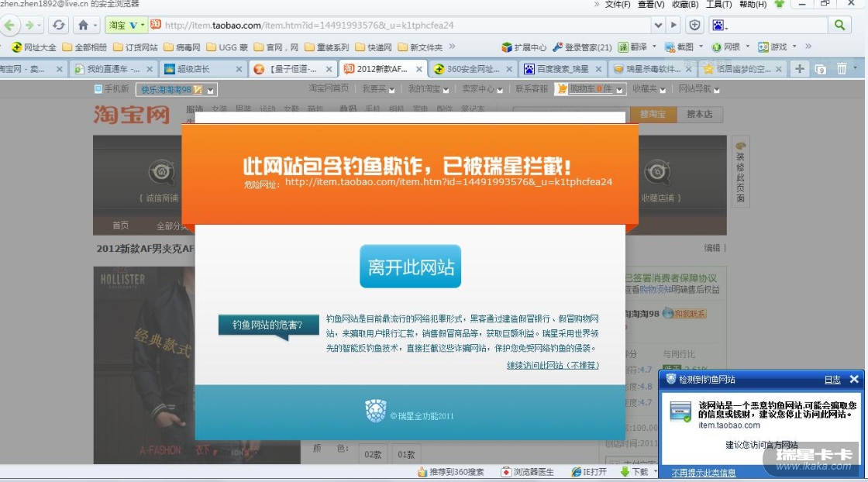Open the 淘宝 search engine selector dropdown

[x=126, y=25]
